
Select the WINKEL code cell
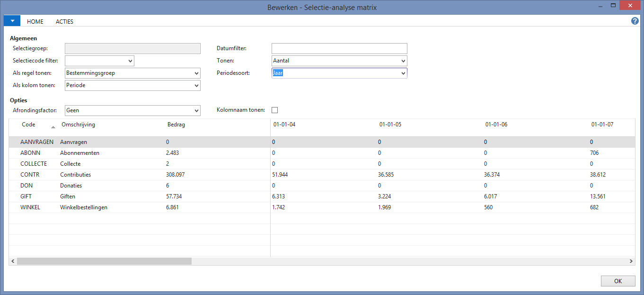[x=30, y=207]
